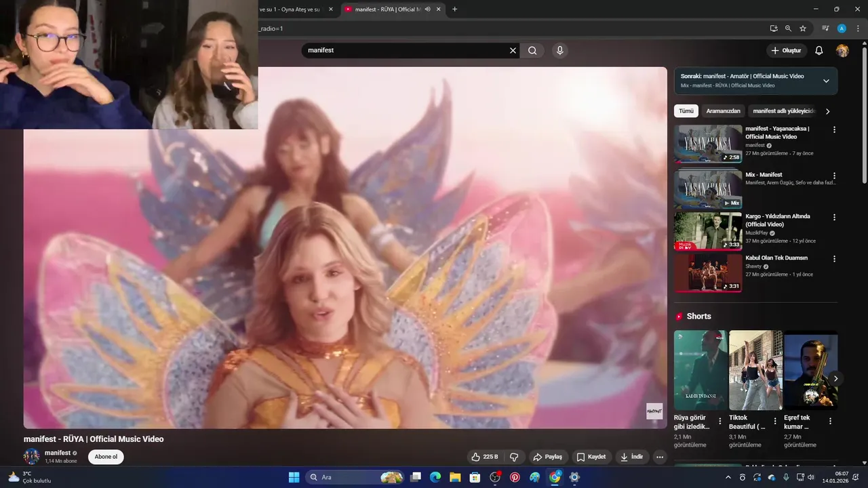Open the Windows Start menu
This screenshot has width=868, height=488.
[294, 477]
